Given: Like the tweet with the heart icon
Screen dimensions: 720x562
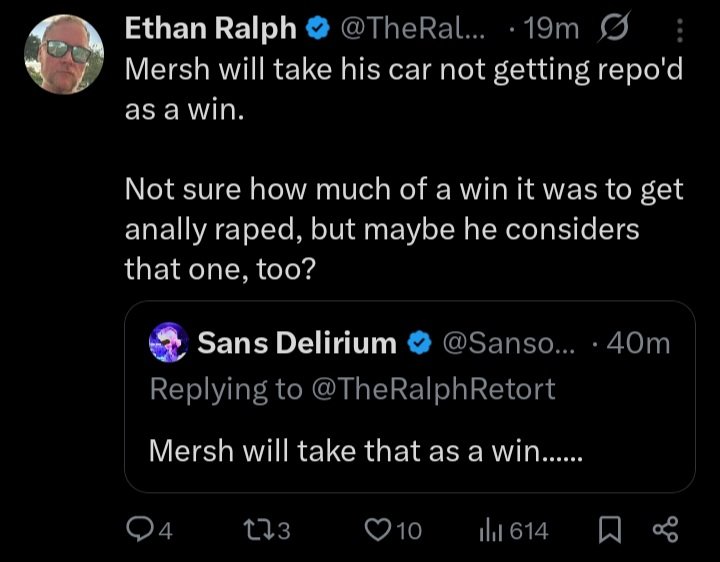Looking at the screenshot, I should pyautogui.click(x=393, y=530).
